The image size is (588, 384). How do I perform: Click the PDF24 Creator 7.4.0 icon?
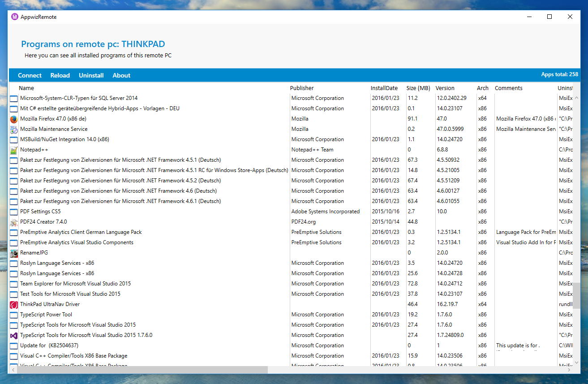(x=13, y=222)
